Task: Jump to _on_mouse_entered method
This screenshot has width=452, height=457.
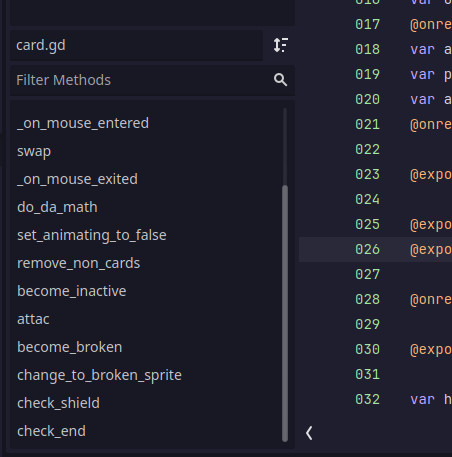Action: (83, 123)
